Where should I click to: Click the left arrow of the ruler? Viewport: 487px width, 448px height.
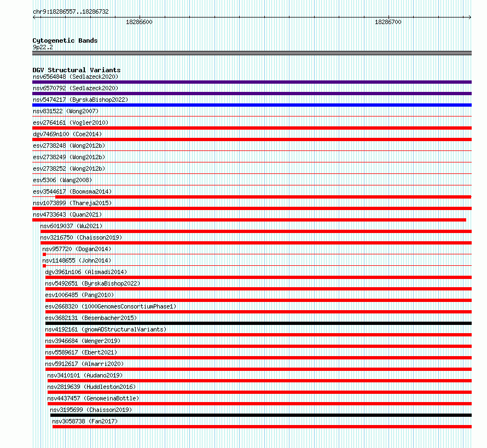click(34, 18)
